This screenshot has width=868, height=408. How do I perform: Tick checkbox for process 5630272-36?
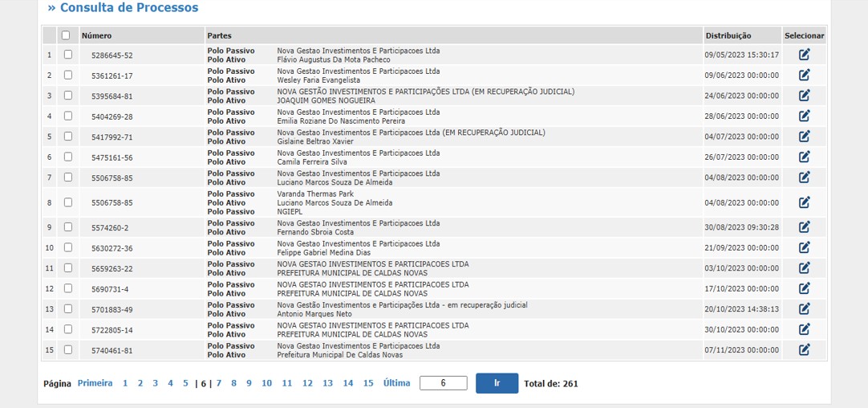(x=68, y=247)
